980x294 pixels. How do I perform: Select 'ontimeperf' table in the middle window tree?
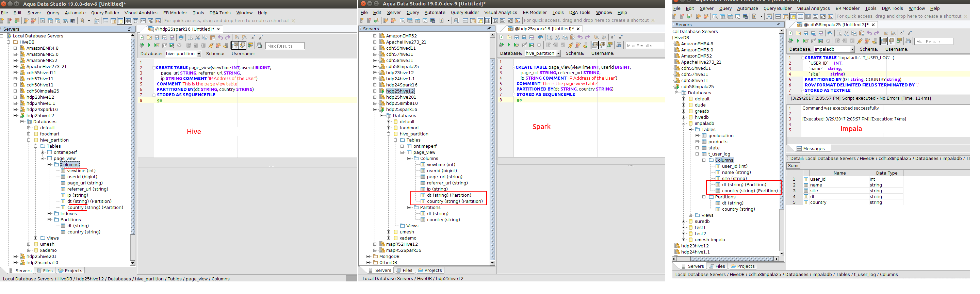coord(425,146)
